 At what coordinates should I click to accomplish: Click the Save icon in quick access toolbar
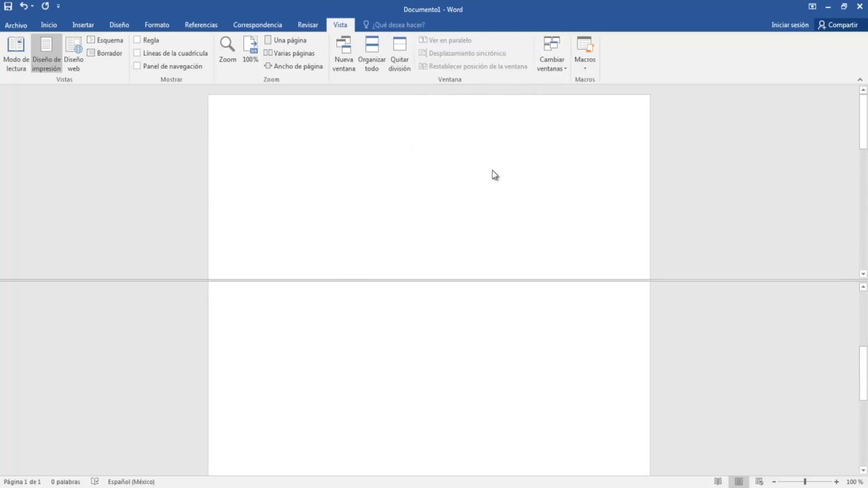point(8,6)
